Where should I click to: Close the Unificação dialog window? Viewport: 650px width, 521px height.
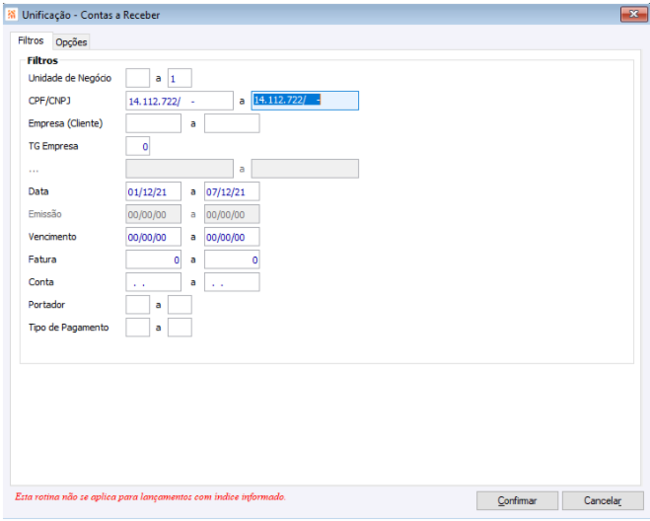click(633, 15)
